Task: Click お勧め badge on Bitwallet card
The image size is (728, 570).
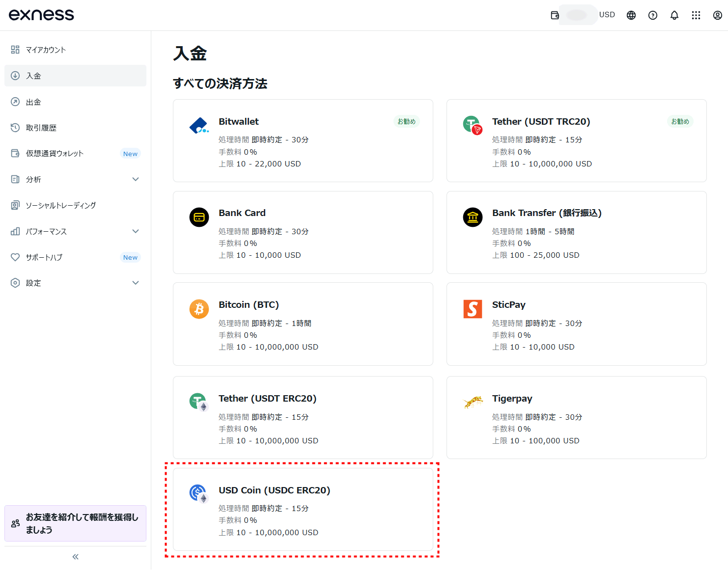Action: (406, 121)
